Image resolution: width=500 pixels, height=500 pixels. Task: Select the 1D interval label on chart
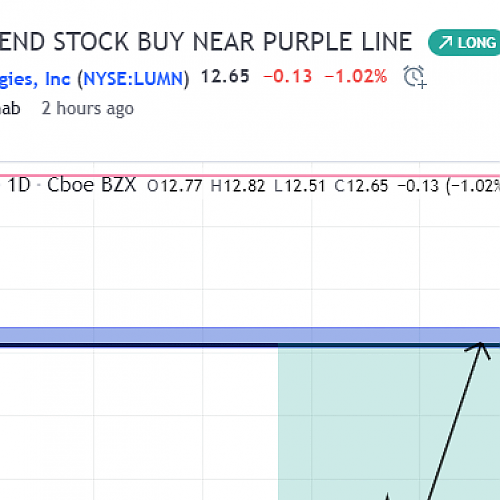(19, 185)
